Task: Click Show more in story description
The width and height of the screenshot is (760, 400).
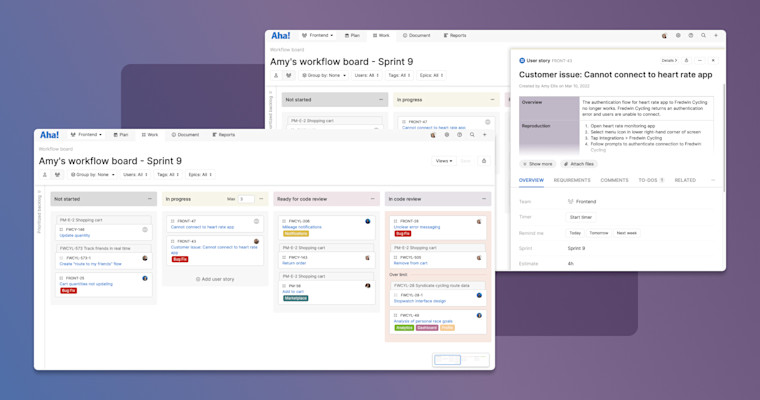Action: (538, 164)
